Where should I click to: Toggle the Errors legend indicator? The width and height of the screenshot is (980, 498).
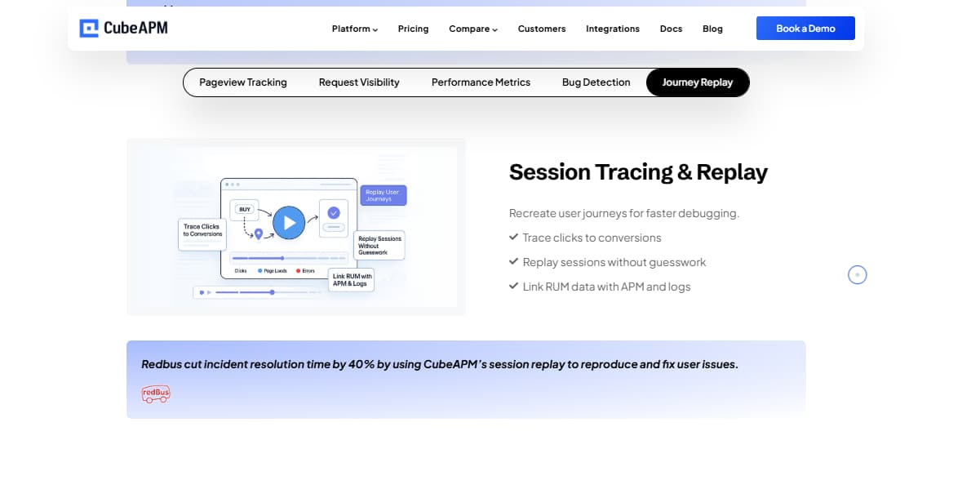coord(299,269)
